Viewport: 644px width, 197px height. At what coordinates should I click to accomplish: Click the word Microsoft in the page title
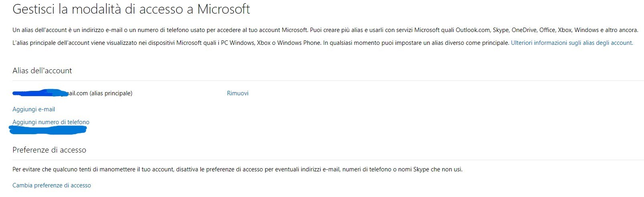(224, 9)
